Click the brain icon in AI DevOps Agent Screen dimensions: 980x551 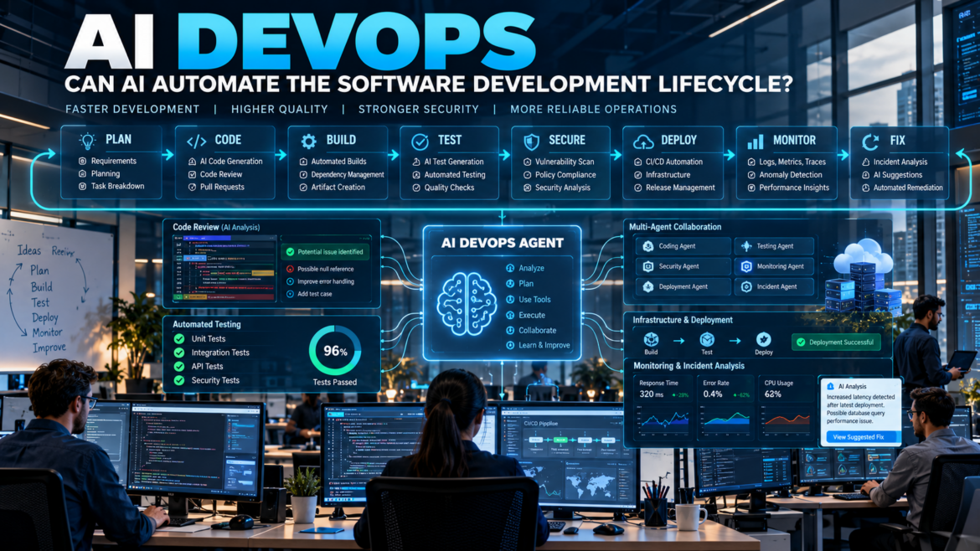(467, 304)
